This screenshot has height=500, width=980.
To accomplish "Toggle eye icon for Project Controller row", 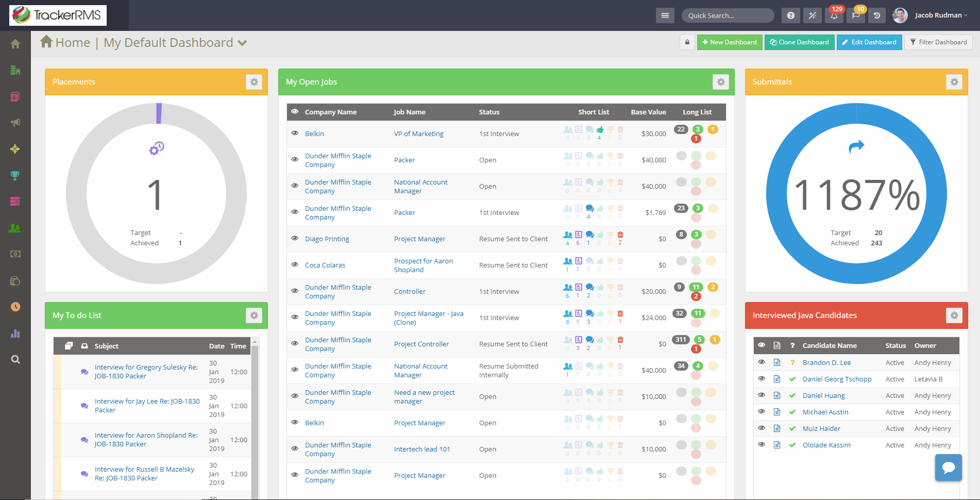I will [295, 343].
